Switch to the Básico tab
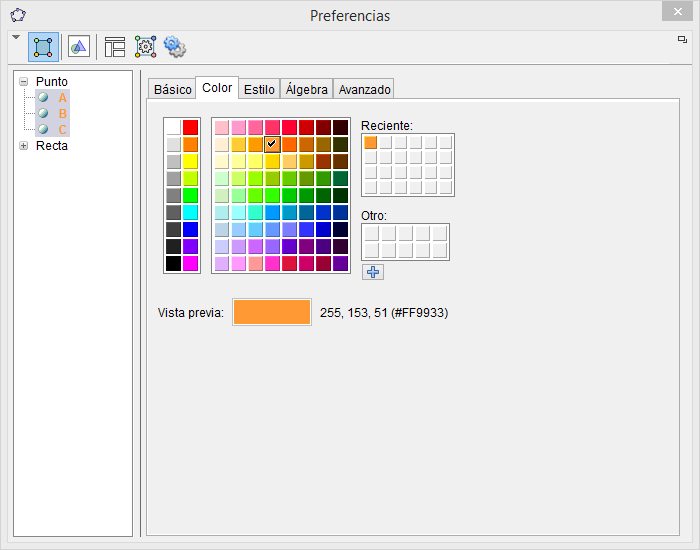The image size is (700, 550). click(x=173, y=89)
